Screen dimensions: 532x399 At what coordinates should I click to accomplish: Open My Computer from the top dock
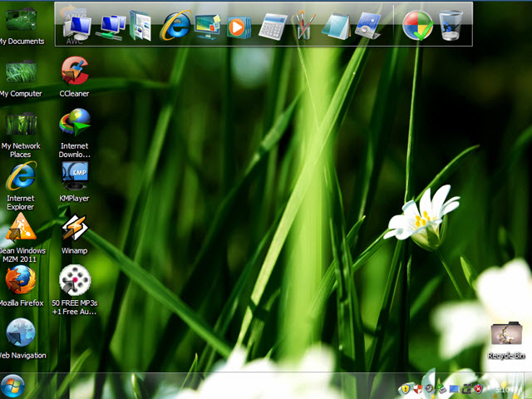[77, 27]
